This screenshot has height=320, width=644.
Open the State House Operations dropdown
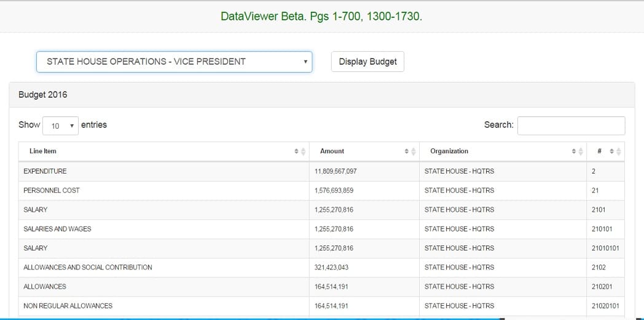(x=174, y=62)
